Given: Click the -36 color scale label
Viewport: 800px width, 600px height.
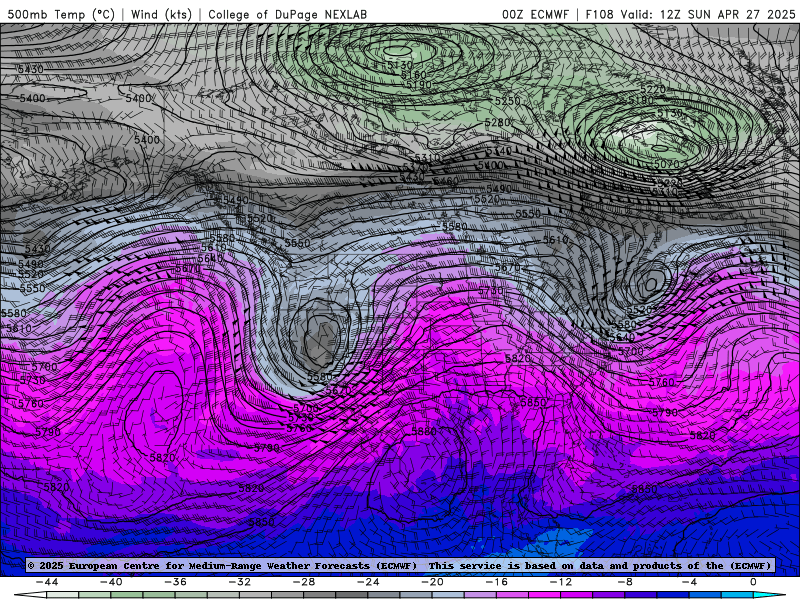Looking at the screenshot, I should [176, 582].
